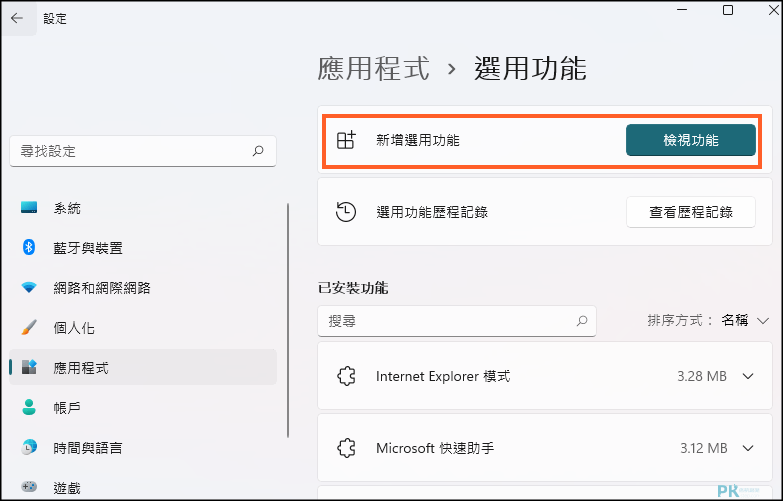Minimize the 設定 window

(x=682, y=10)
